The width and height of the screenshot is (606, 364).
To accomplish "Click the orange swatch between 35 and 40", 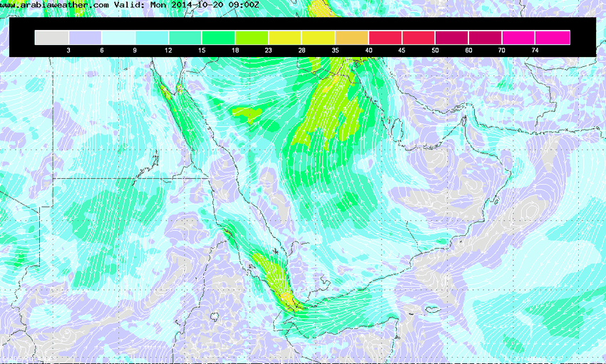I will [x=352, y=37].
